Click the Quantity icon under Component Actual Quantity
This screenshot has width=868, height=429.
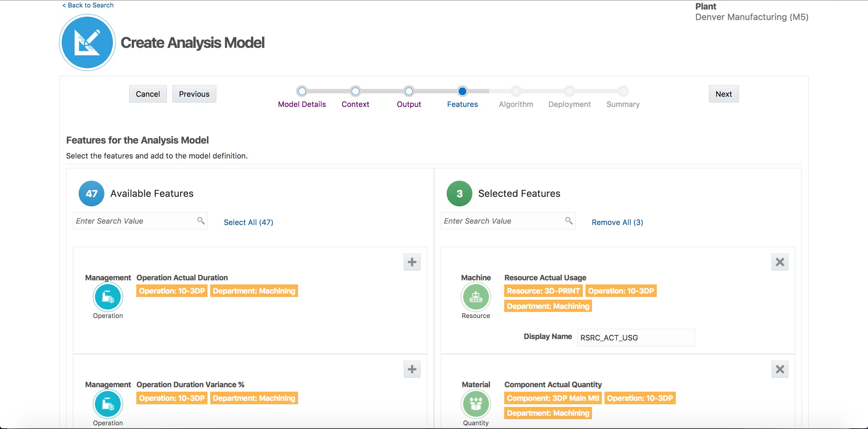tap(476, 404)
